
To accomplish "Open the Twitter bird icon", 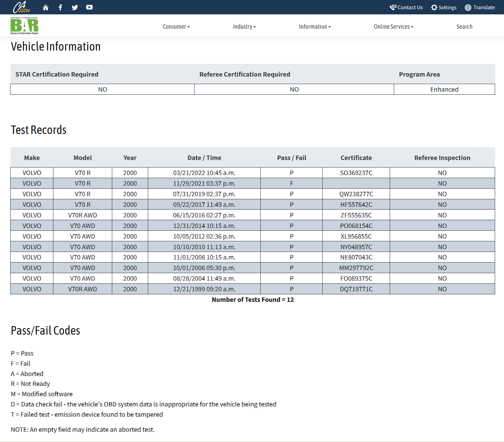I will coord(75,8).
